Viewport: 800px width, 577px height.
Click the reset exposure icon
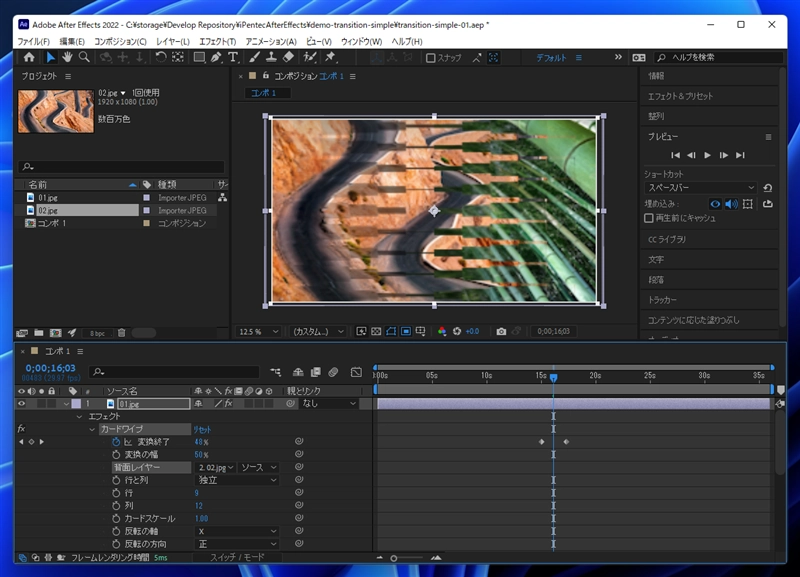(x=457, y=332)
